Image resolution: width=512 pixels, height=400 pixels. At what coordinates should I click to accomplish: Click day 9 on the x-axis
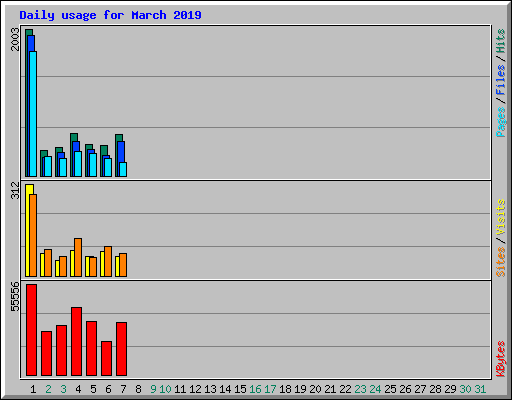[x=153, y=389]
